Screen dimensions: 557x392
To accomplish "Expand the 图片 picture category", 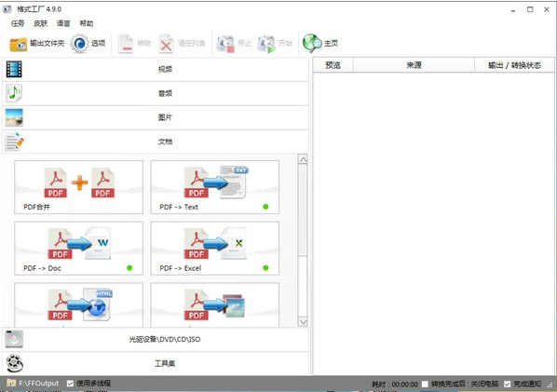I will pyautogui.click(x=156, y=117).
